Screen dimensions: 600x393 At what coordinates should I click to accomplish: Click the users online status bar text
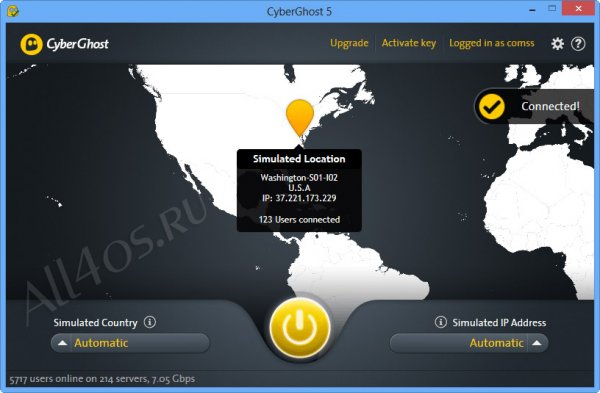[x=102, y=379]
